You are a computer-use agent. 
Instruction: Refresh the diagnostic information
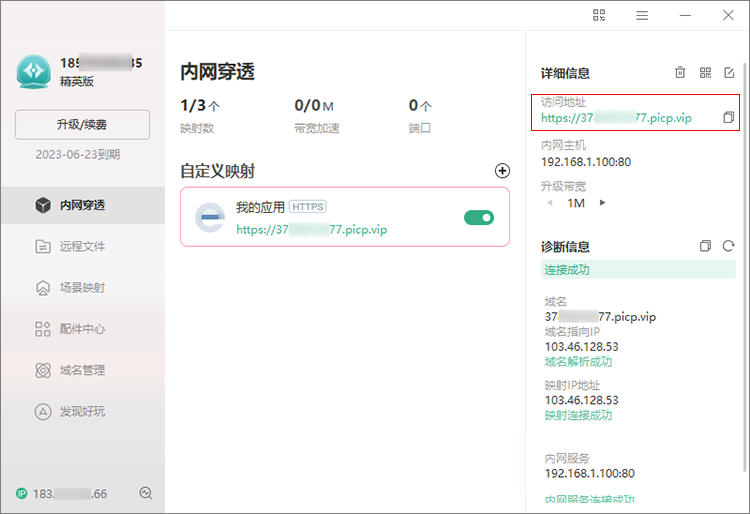pyautogui.click(x=728, y=246)
